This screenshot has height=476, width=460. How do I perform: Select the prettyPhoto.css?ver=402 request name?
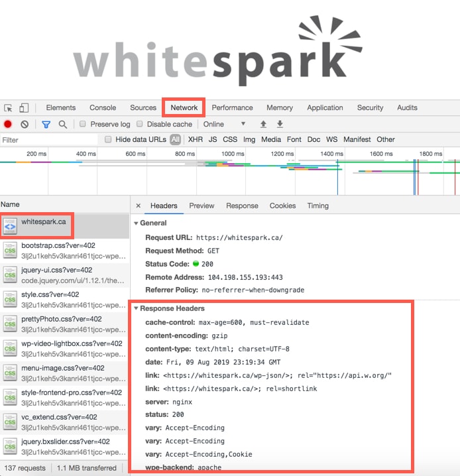coord(62,319)
